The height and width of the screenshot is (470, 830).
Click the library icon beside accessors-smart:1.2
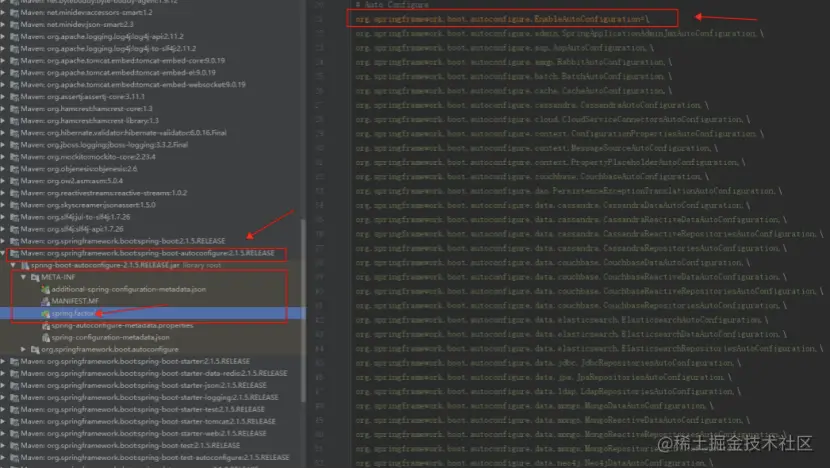(x=15, y=13)
